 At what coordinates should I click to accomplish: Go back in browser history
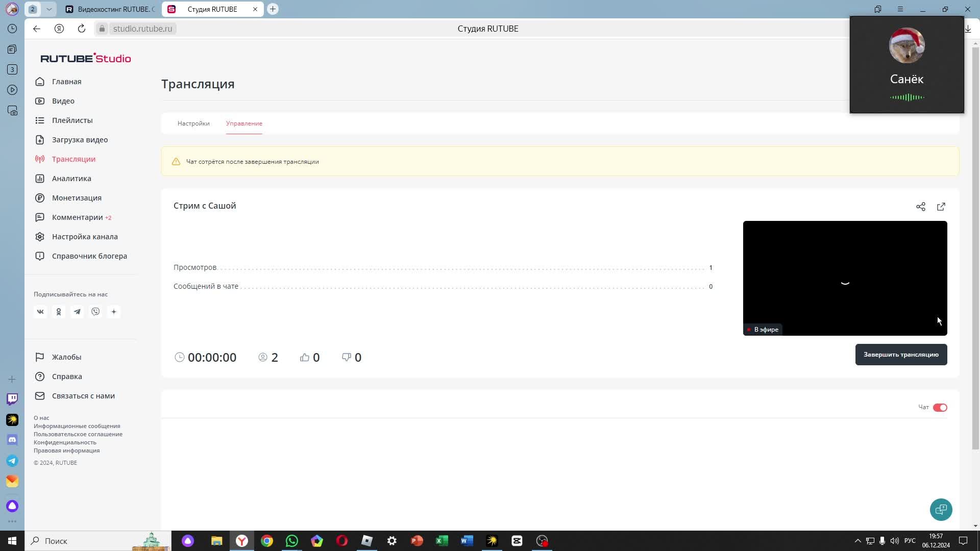click(37, 29)
